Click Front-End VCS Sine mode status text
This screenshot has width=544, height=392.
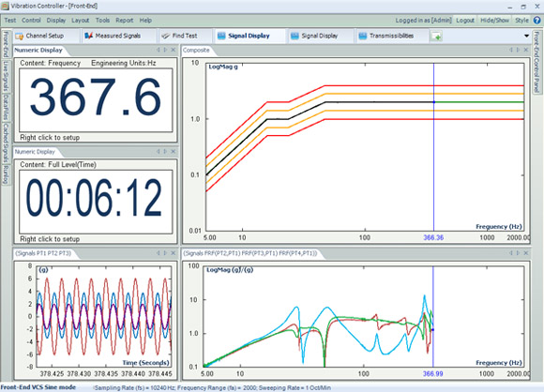tap(38, 387)
